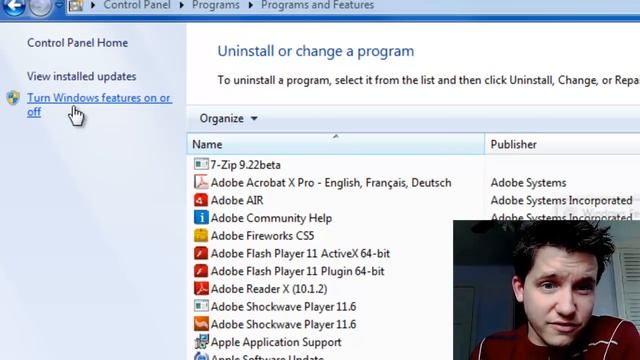Click the Adobe Acrobat X Pro icon

[x=201, y=182]
